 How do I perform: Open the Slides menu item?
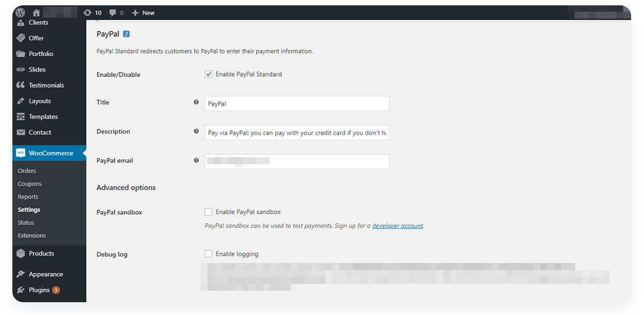[x=37, y=70]
